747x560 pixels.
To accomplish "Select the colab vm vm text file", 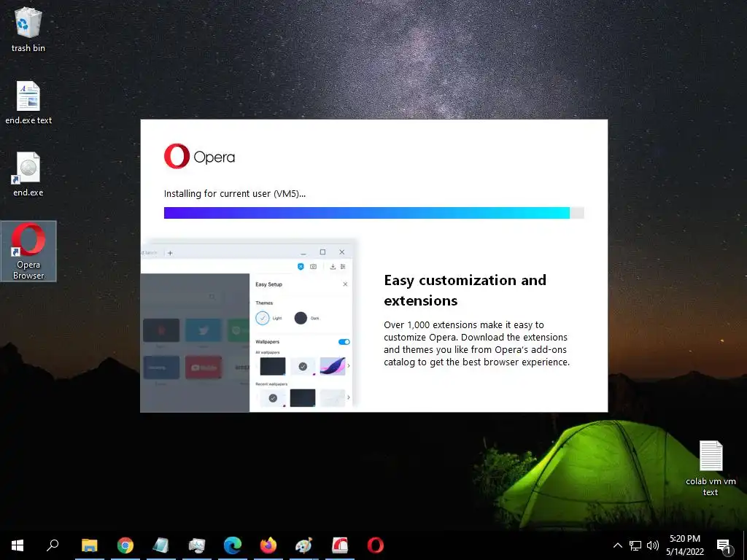I will coord(711,469).
